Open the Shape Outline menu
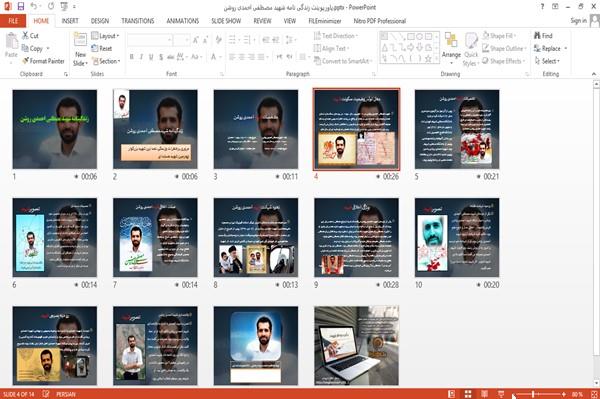Screen dimensions: 600x399 (504, 48)
